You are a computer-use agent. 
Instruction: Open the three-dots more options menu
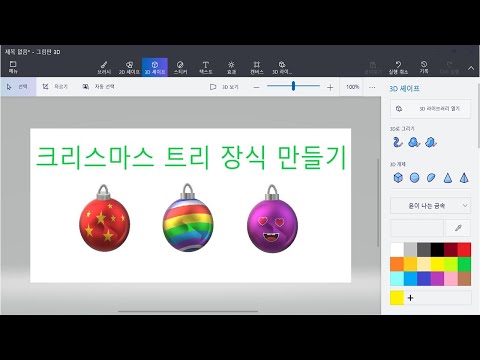[372, 87]
